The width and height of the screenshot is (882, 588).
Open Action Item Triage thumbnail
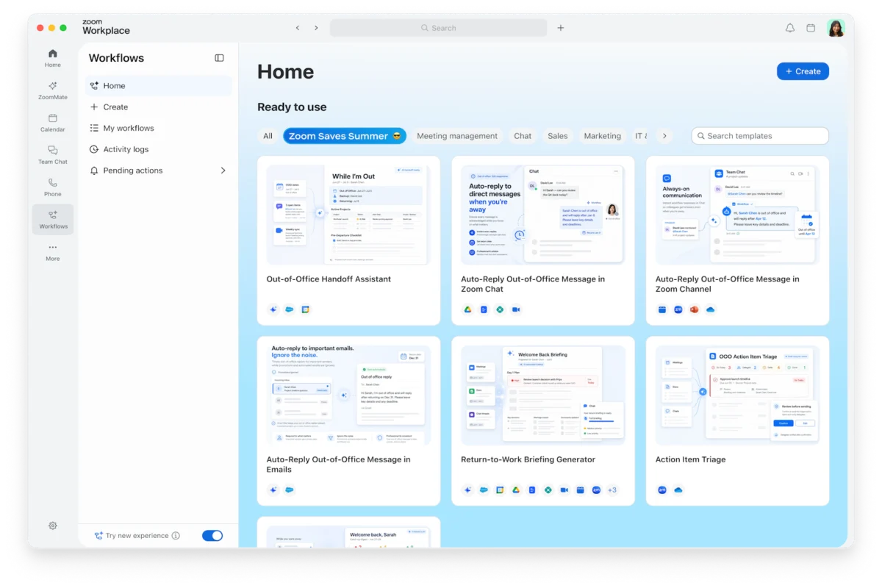click(737, 395)
